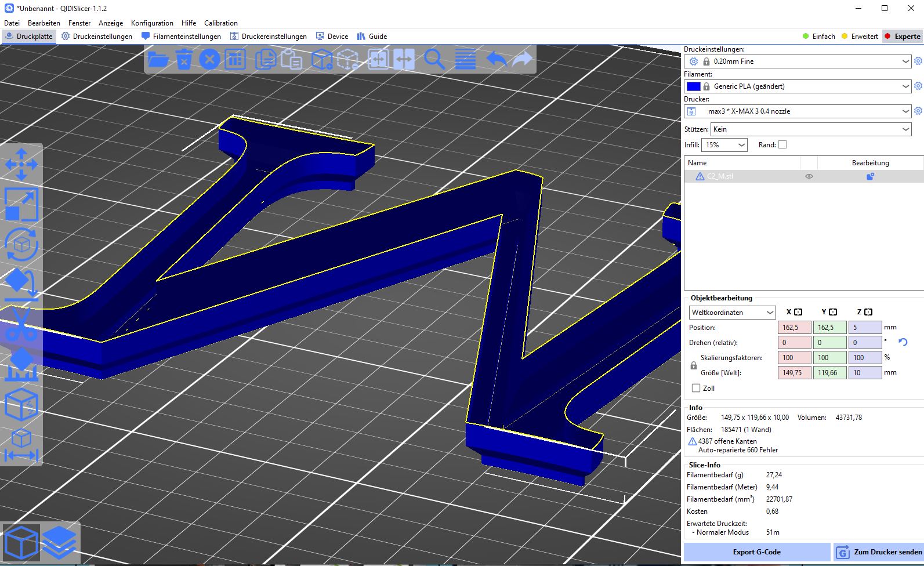Switch to 3D editor view cube
Image resolution: width=924 pixels, height=566 pixels.
point(21,544)
